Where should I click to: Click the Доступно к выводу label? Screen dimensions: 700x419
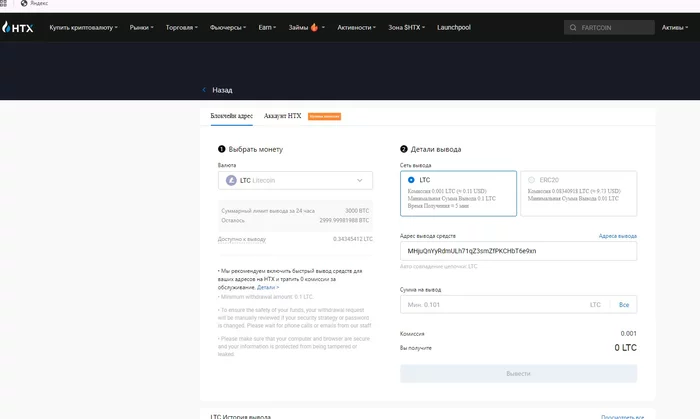pos(242,239)
